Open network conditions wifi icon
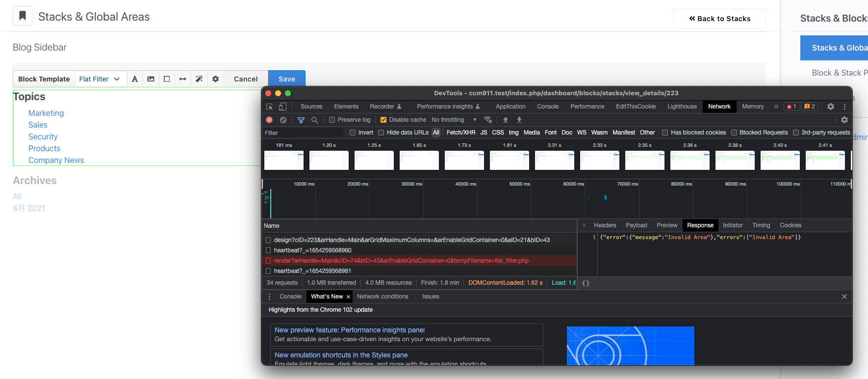The height and width of the screenshot is (379, 868). 487,120
